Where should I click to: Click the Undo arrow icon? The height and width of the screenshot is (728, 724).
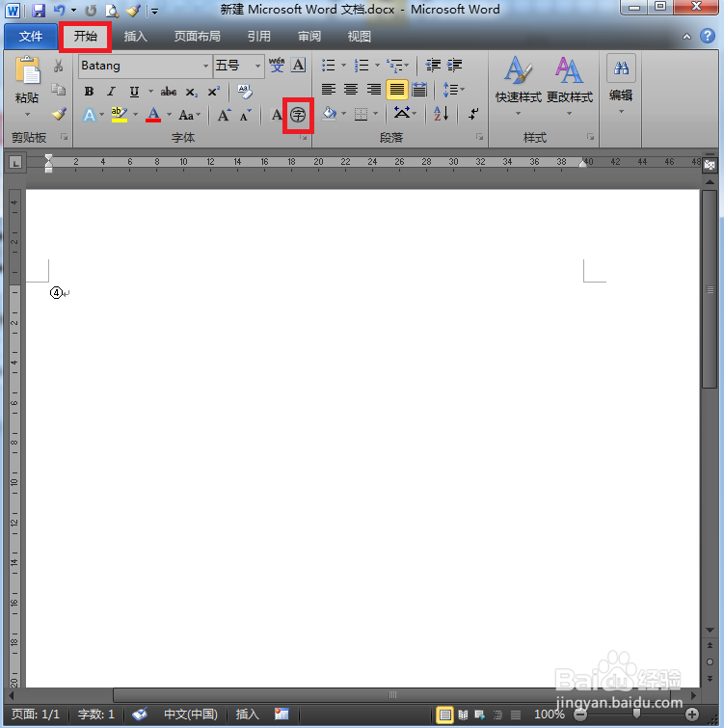pos(60,11)
